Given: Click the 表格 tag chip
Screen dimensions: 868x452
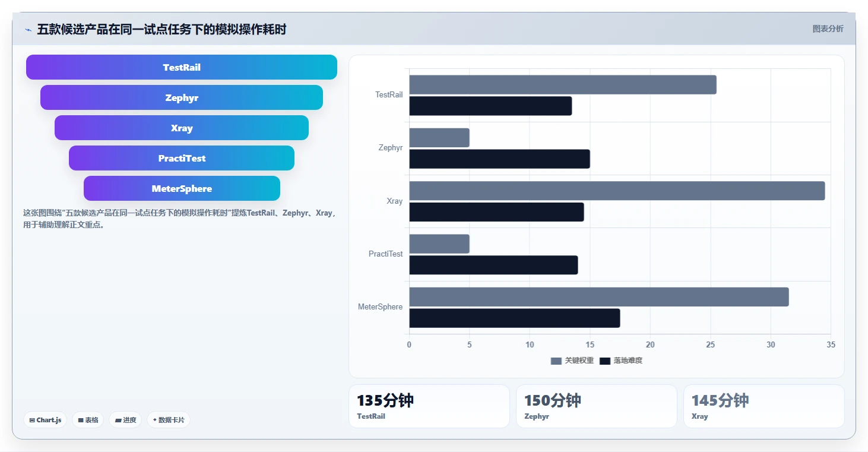Looking at the screenshot, I should point(88,420).
